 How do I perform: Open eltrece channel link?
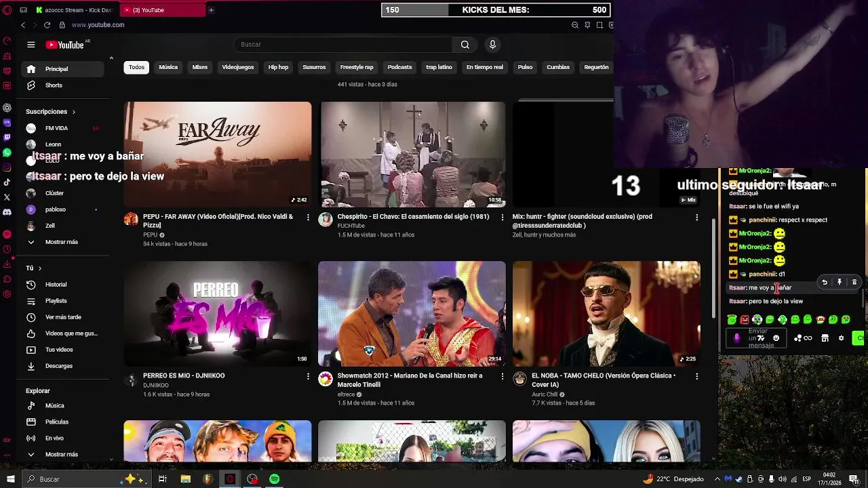(346, 394)
